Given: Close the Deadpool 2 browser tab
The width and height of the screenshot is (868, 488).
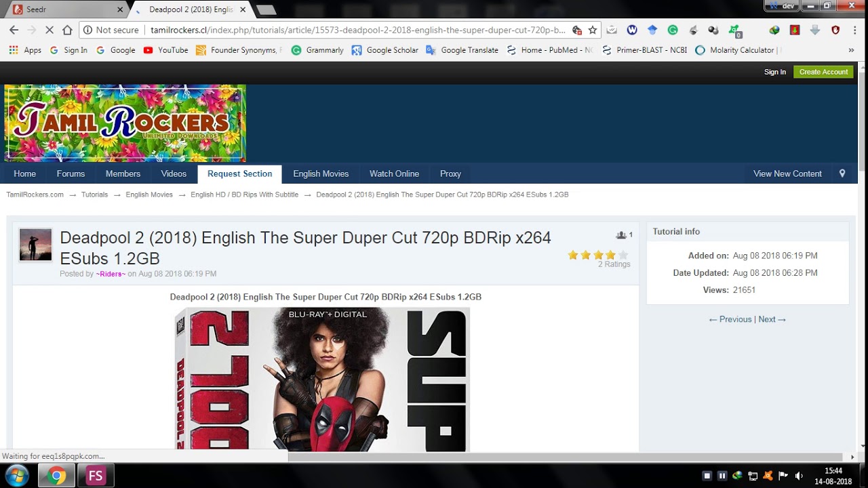Looking at the screenshot, I should click(244, 9).
